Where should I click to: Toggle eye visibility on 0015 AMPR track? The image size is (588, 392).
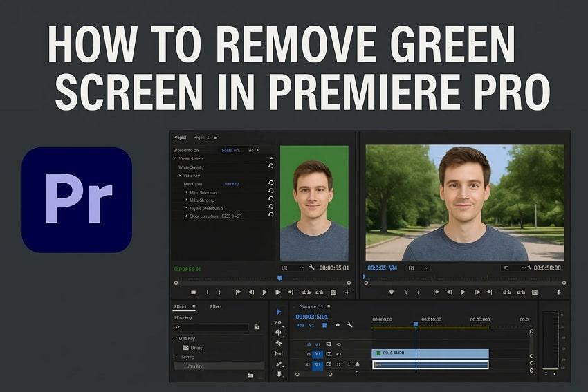(338, 354)
